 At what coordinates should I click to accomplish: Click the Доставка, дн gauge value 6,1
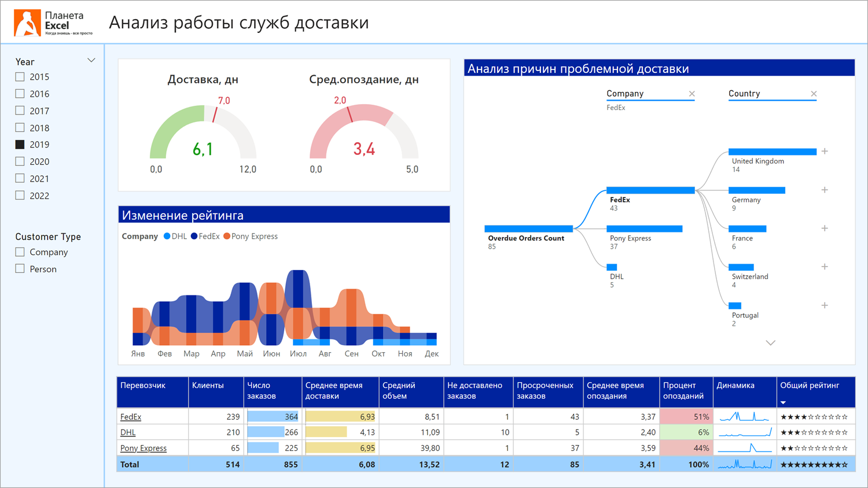pos(203,150)
